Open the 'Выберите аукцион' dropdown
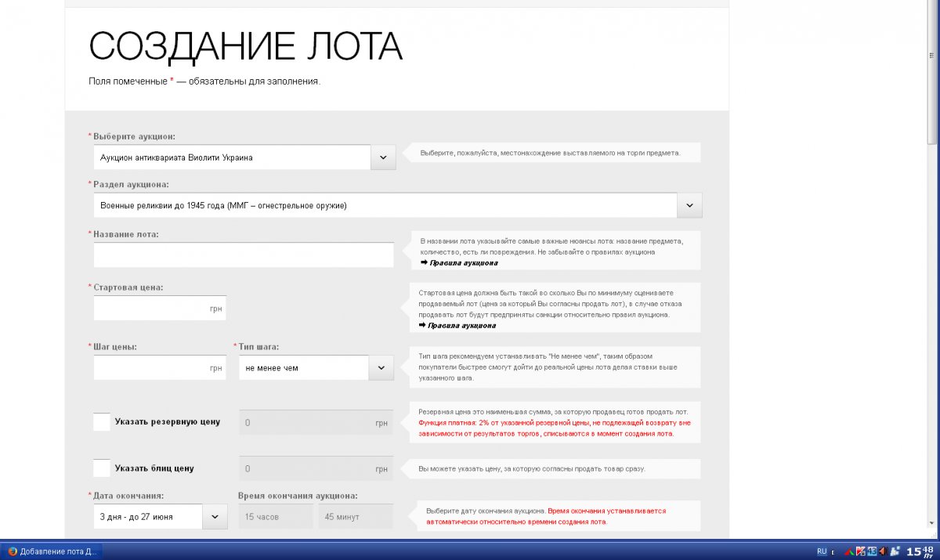This screenshot has height=560, width=940. point(382,157)
